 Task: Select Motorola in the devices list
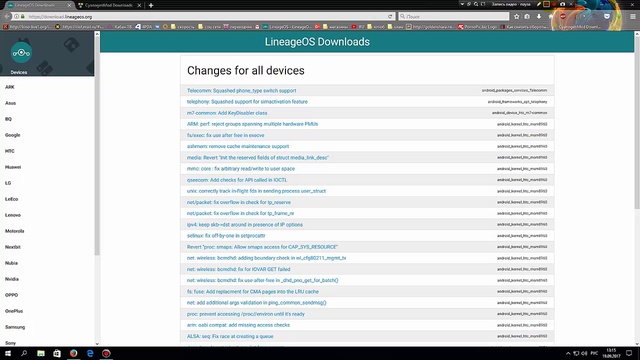[15, 231]
